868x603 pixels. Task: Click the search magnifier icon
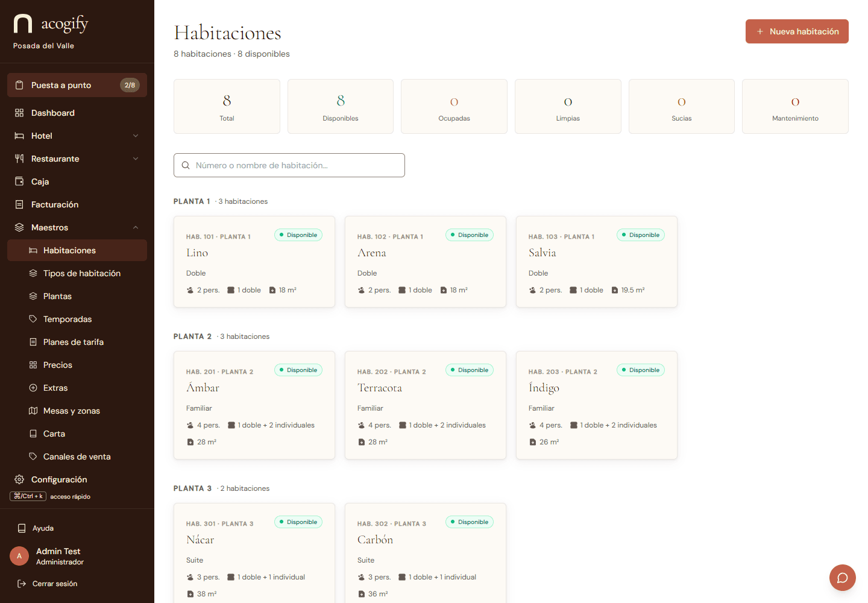[186, 165]
